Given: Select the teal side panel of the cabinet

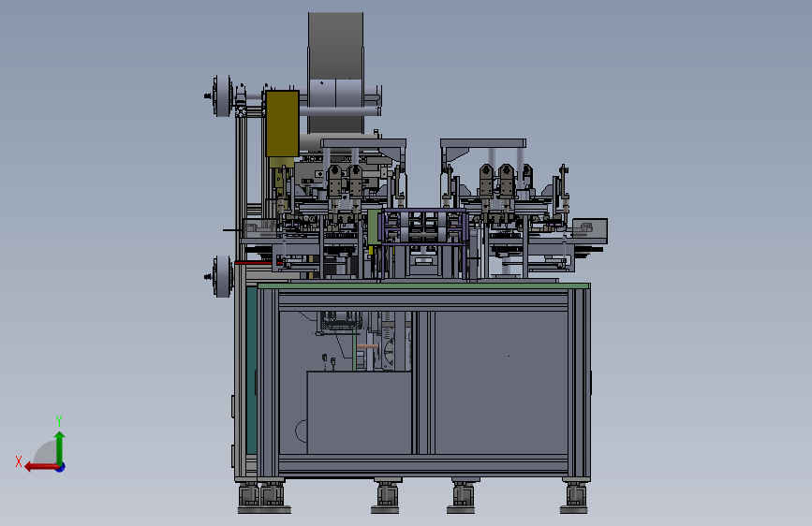Looking at the screenshot, I should click(x=252, y=371).
